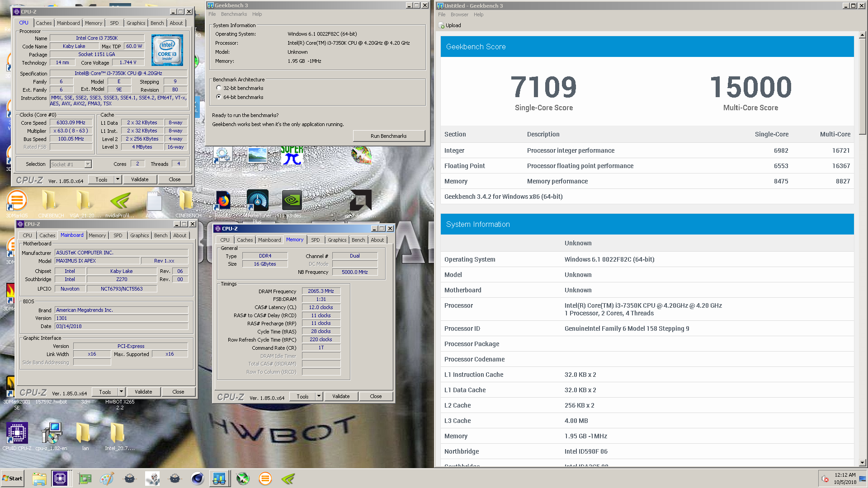Click the volume icon in system tray
The width and height of the screenshot is (868, 488).
825,479
